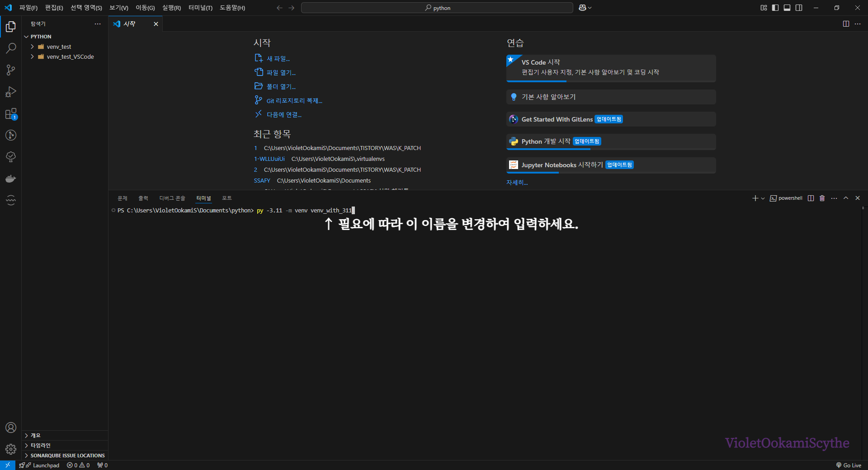Switch to the 포트 ports tab

click(227, 198)
